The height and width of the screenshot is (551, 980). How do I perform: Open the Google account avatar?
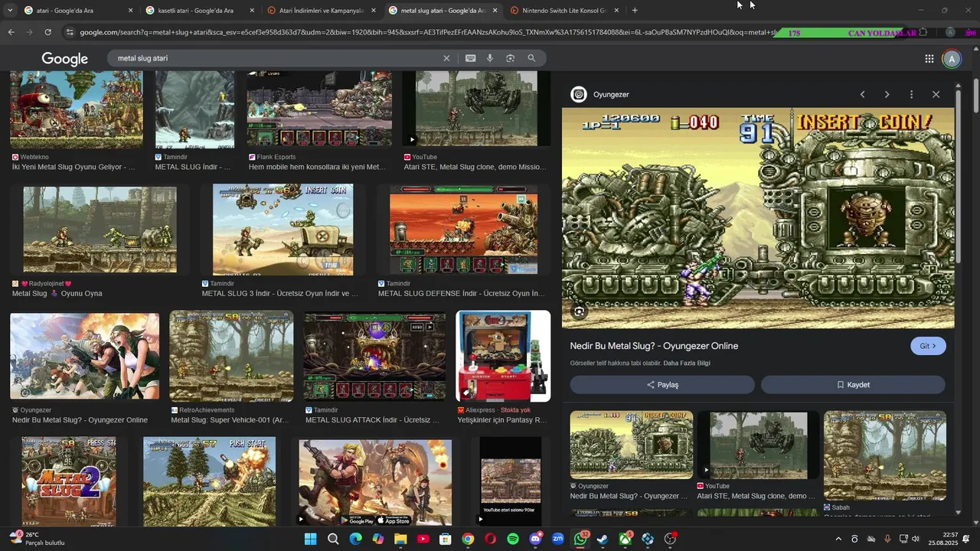click(x=952, y=59)
